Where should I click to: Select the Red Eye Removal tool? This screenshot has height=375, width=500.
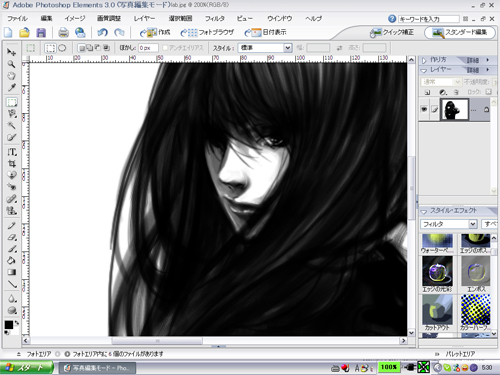pyautogui.click(x=12, y=187)
